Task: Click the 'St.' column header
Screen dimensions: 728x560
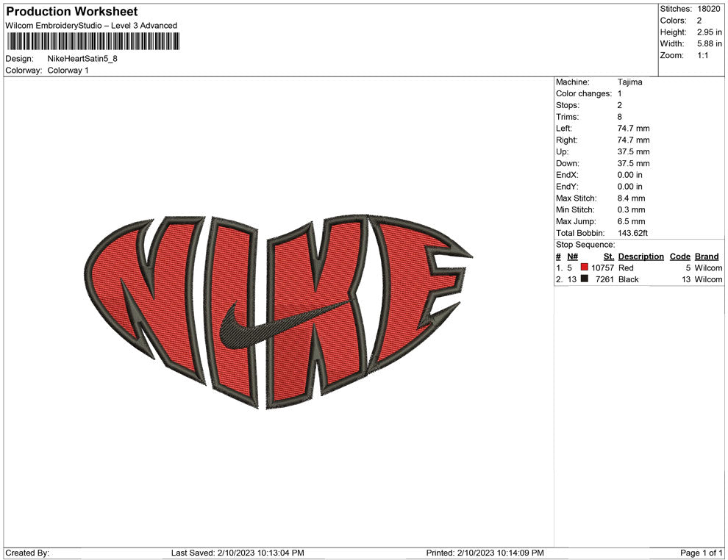Action: (x=609, y=256)
